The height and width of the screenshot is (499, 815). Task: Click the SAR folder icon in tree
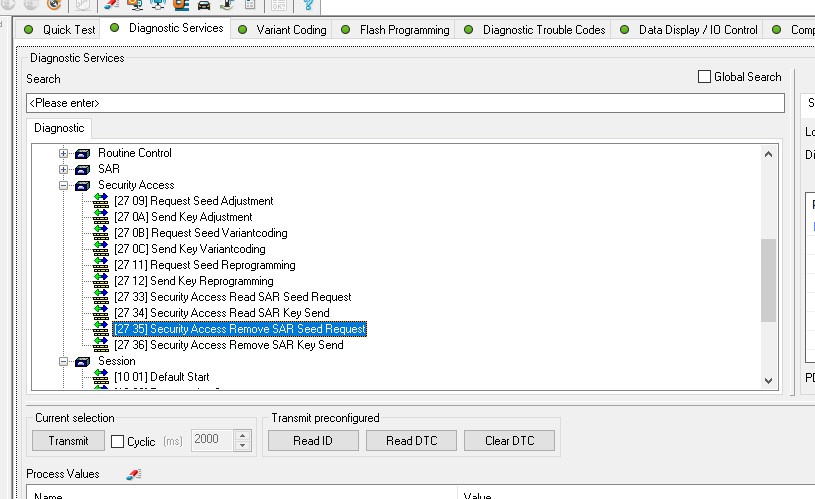(82, 169)
